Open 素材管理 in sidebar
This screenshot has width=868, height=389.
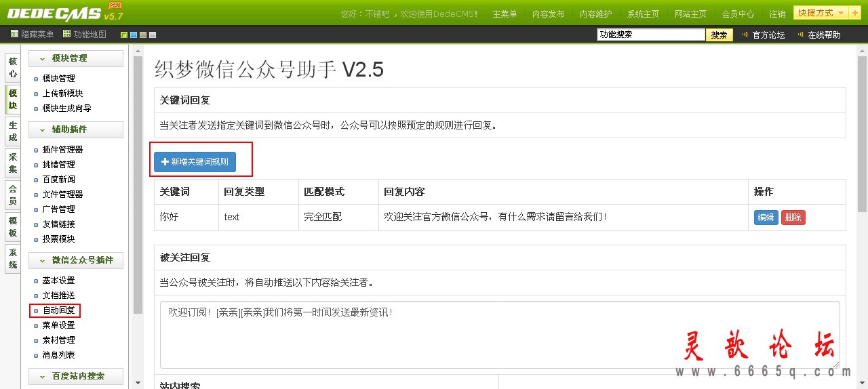[x=58, y=340]
